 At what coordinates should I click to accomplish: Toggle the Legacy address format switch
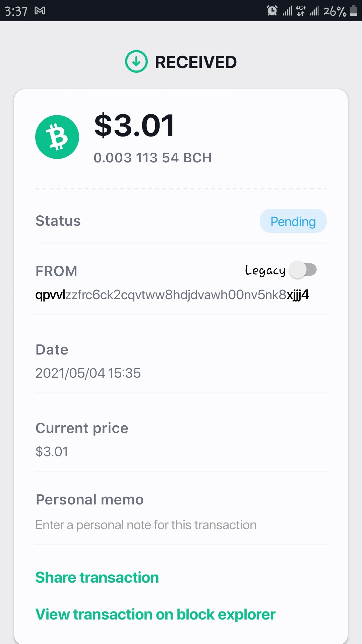coord(303,270)
